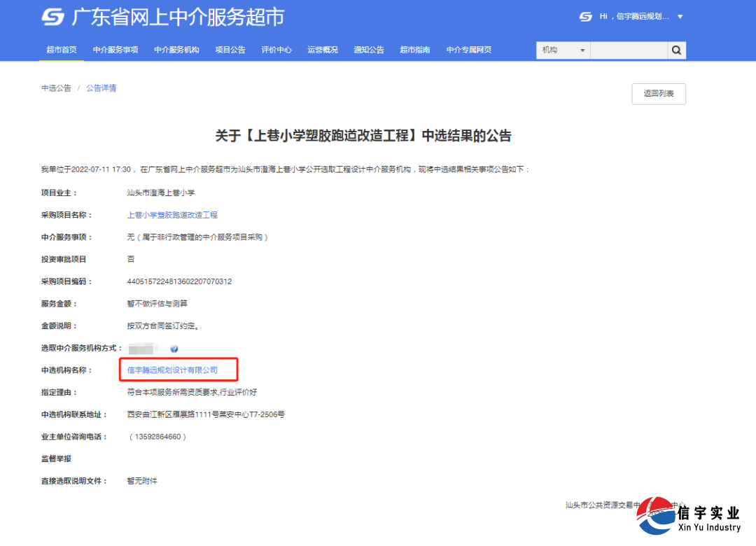Open the 通知公告 page

(x=369, y=50)
